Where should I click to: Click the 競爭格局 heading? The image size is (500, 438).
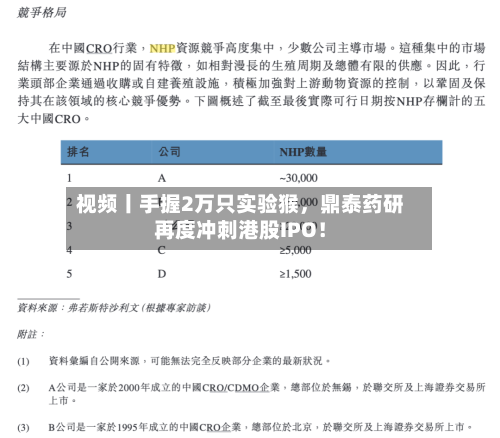[42, 12]
